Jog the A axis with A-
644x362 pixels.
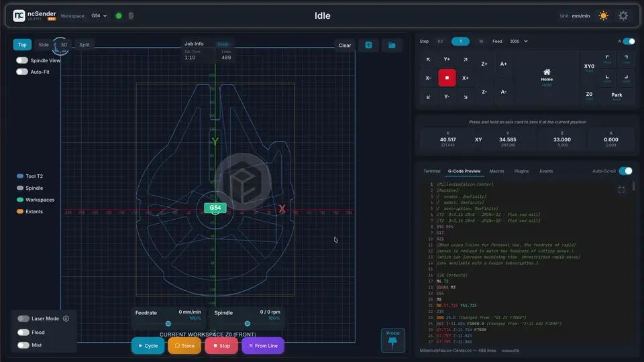tap(504, 92)
